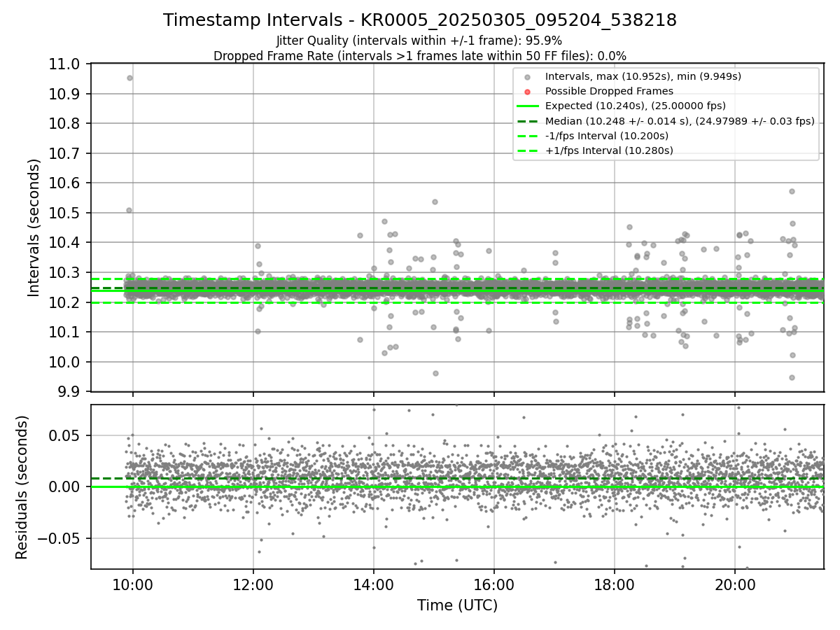Select the 'Jitter Quality' subtitle line showing 95.9%
This screenshot has height=630, width=840.
[x=419, y=41]
